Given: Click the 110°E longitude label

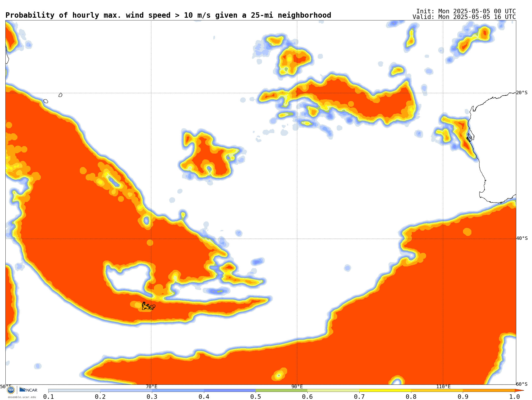Looking at the screenshot, I should [x=443, y=386].
